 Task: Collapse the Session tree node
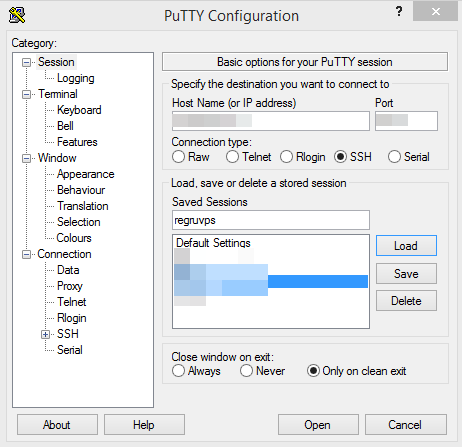coord(26,62)
